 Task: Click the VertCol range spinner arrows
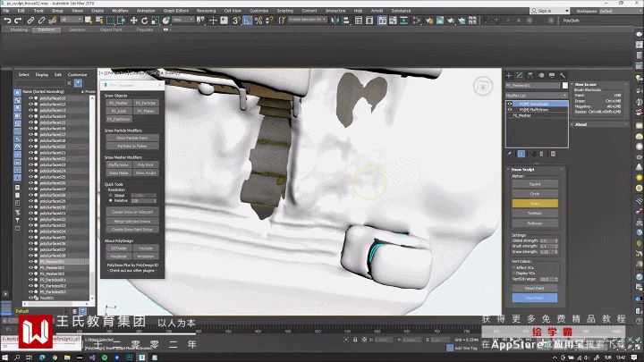tap(556, 279)
